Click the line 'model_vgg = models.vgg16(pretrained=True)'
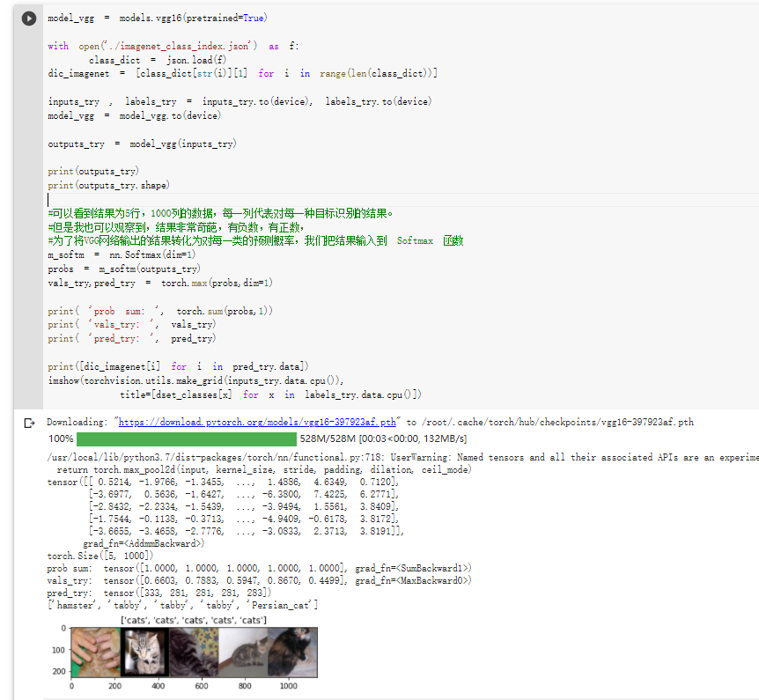Image resolution: width=759 pixels, height=700 pixels. point(158,18)
